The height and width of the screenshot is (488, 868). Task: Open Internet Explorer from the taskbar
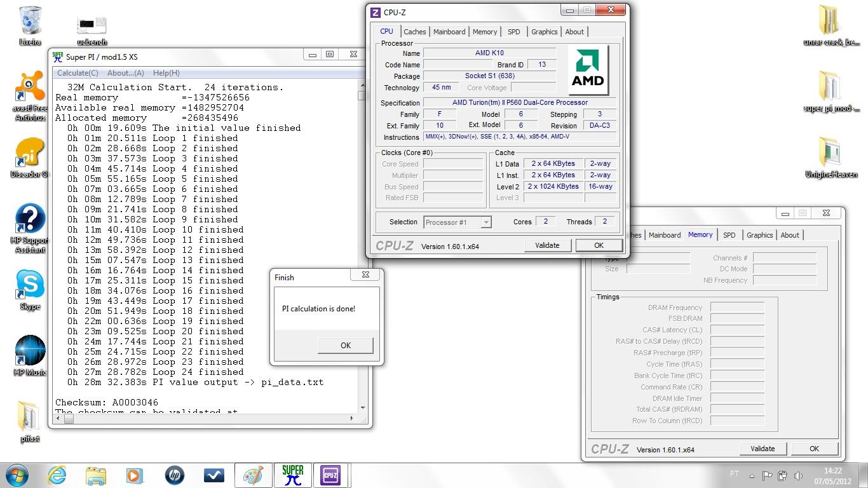(x=57, y=475)
